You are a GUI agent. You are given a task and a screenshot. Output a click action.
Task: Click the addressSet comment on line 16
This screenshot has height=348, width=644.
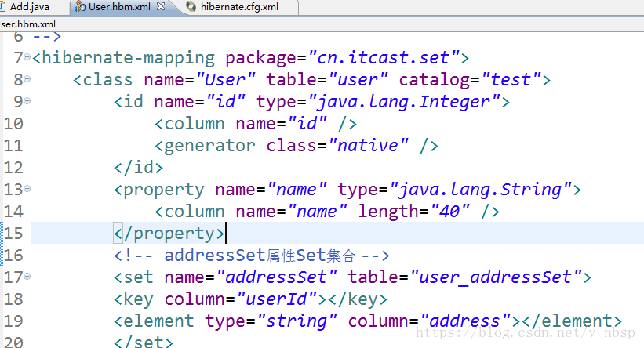(x=251, y=256)
